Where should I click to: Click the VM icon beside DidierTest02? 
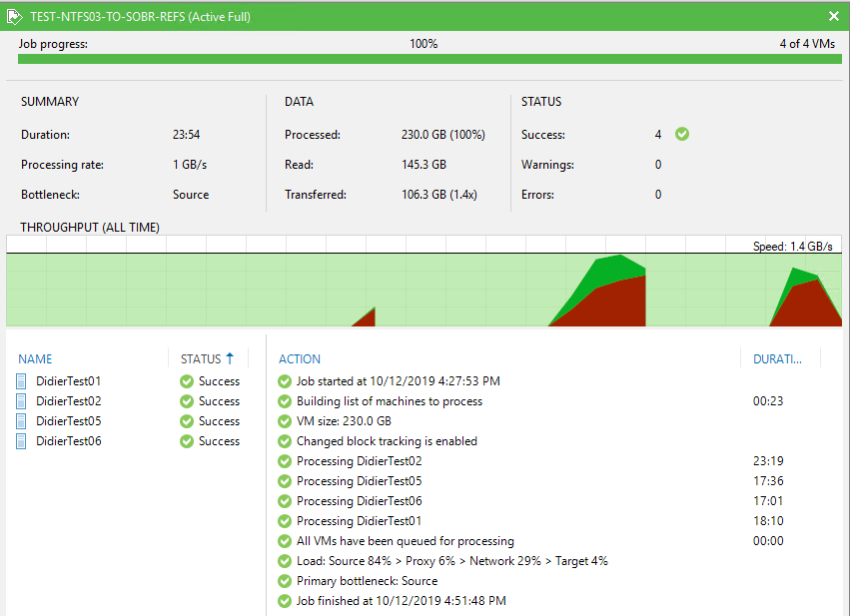(x=20, y=400)
